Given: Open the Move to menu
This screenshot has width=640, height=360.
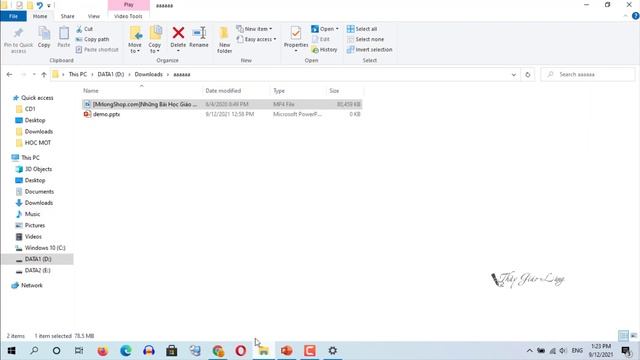Looking at the screenshot, I should click(135, 40).
